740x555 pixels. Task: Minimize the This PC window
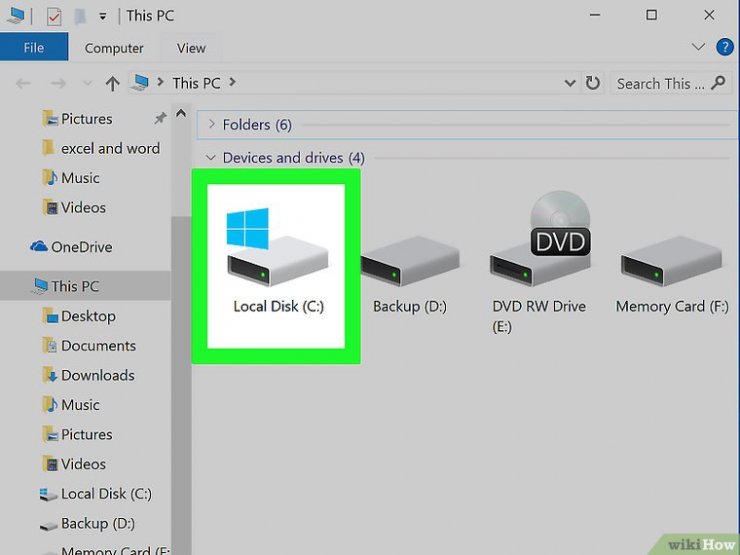(595, 15)
